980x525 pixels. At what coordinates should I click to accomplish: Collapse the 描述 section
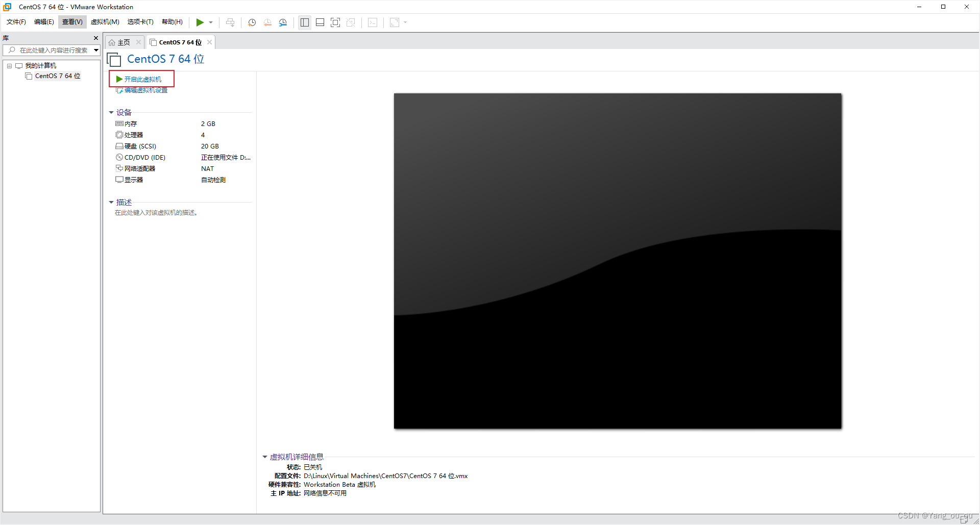point(112,202)
